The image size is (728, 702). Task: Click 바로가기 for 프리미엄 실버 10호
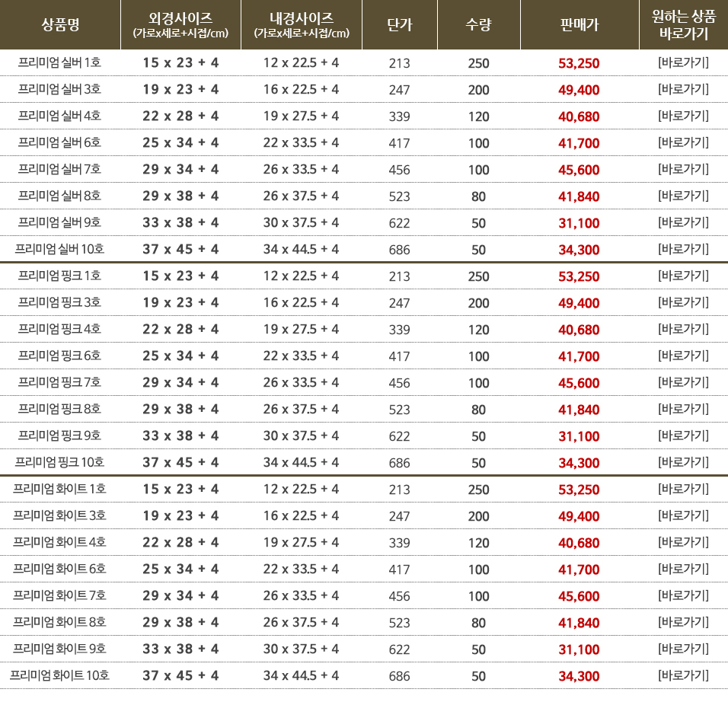click(x=683, y=249)
